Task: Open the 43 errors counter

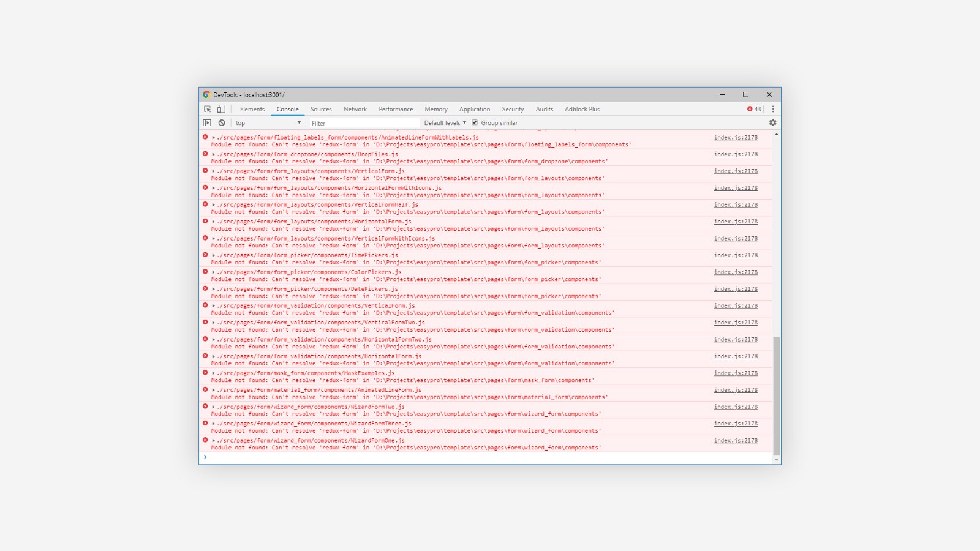Action: click(754, 109)
